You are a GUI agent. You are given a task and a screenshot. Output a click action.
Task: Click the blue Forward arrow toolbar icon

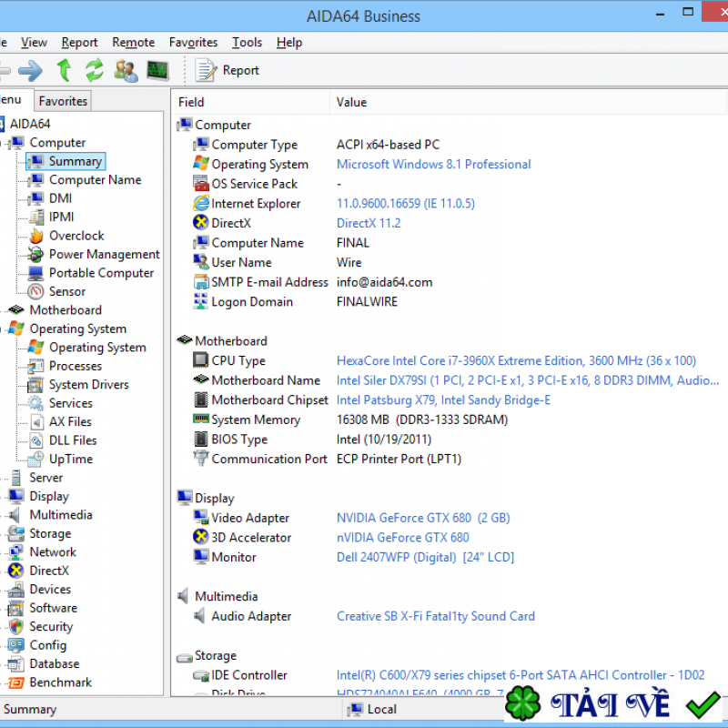click(30, 70)
